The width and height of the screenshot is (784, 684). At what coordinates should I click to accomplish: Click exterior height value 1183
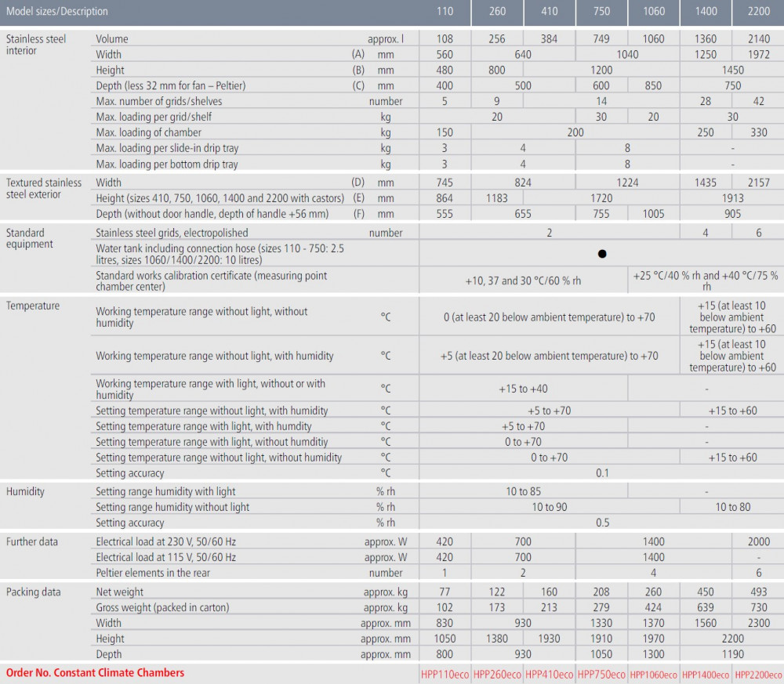[497, 198]
